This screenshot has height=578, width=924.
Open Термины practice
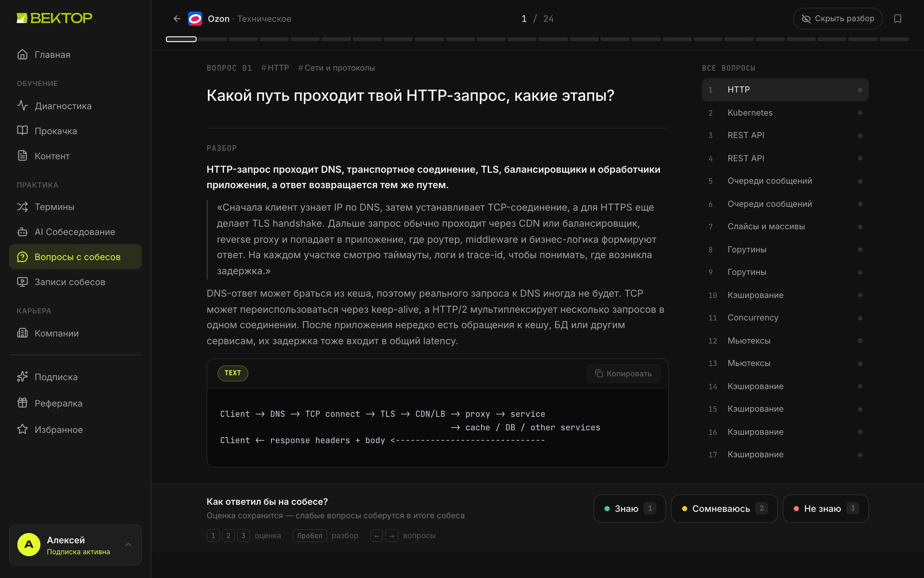75,207
